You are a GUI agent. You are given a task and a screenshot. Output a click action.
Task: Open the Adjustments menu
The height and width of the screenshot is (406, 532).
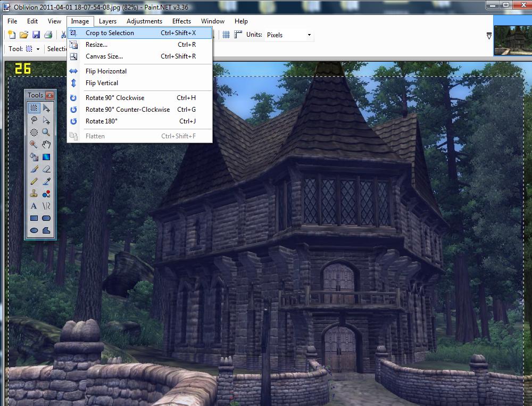pos(144,21)
